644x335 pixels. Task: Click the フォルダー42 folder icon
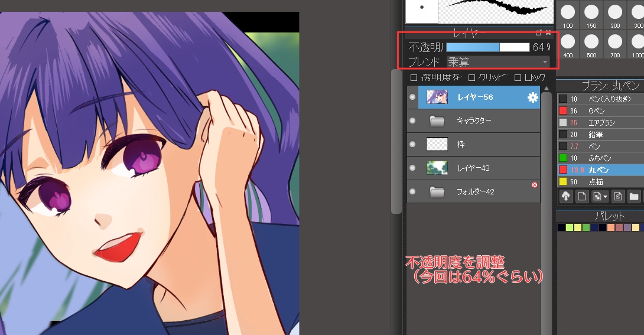coord(437,191)
